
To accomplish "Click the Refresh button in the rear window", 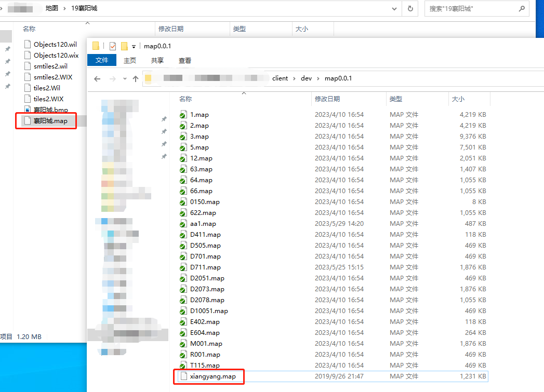I will [x=410, y=9].
